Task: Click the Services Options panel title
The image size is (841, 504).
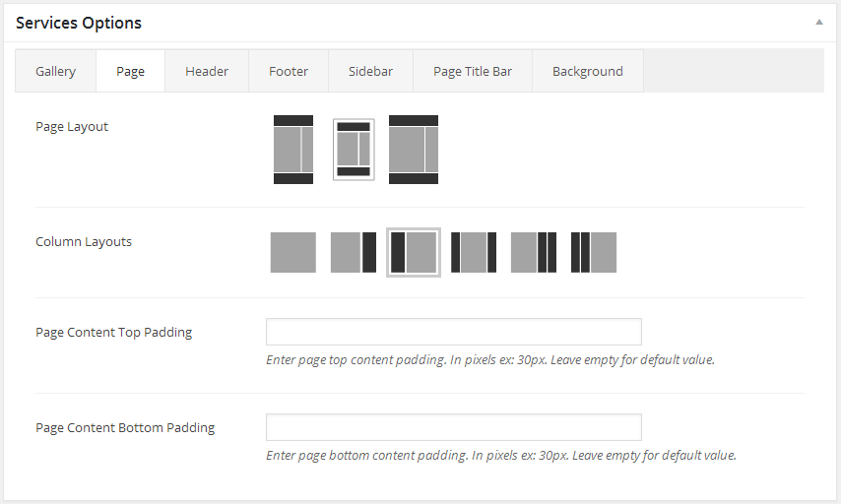Action: [79, 23]
